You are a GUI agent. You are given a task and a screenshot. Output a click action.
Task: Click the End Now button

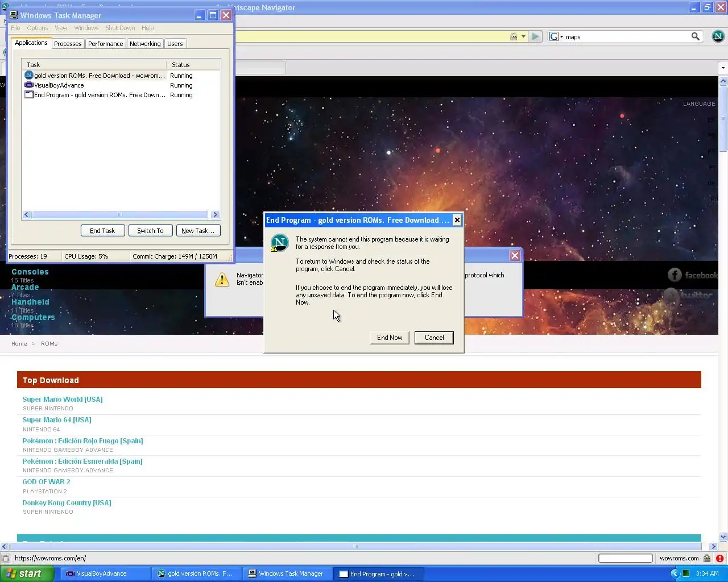(x=390, y=338)
